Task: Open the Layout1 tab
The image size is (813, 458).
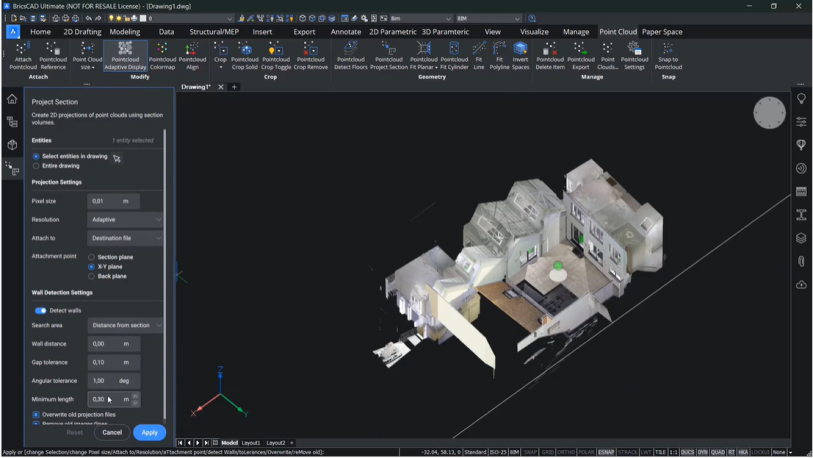Action: click(251, 443)
